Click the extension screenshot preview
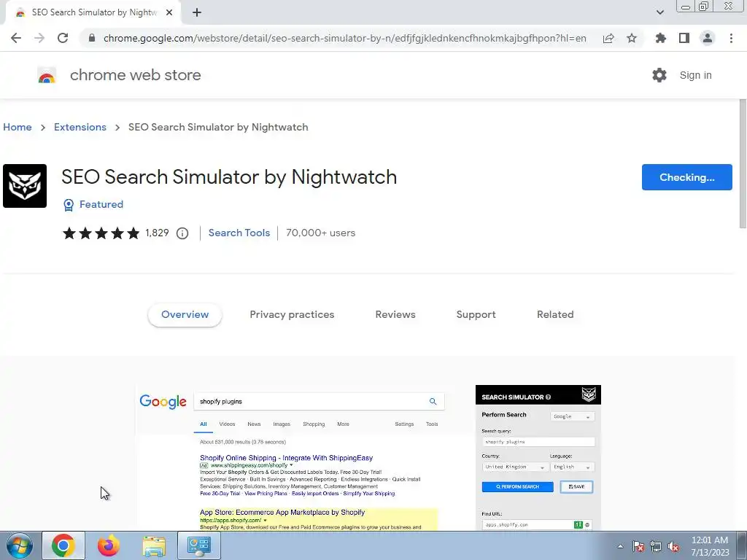The height and width of the screenshot is (560, 747). point(368,457)
